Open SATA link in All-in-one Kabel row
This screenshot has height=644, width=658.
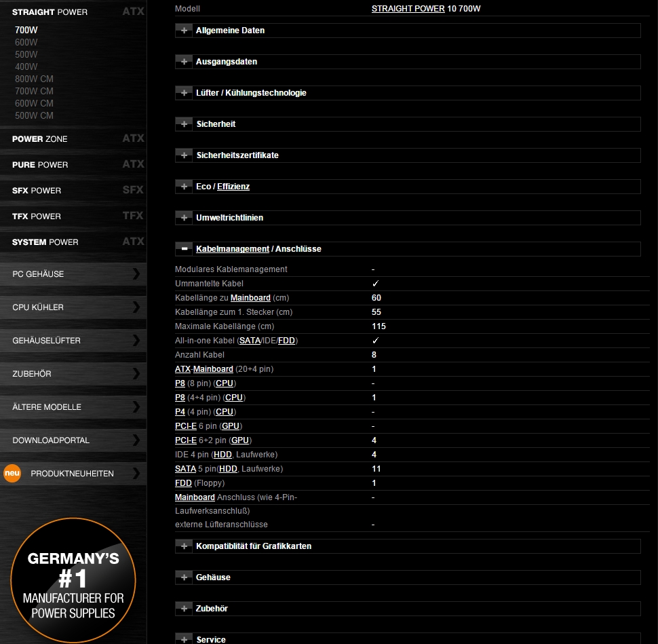point(250,341)
